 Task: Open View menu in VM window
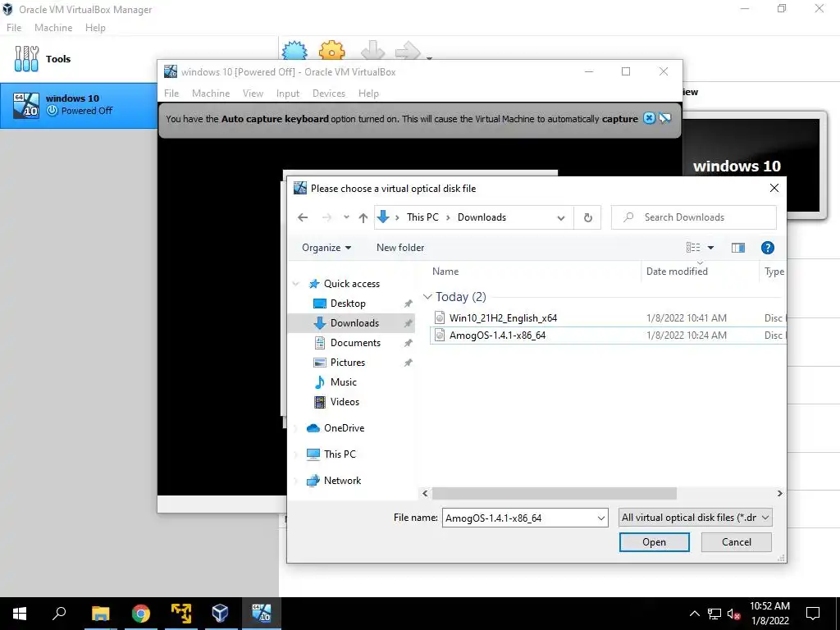pos(253,94)
